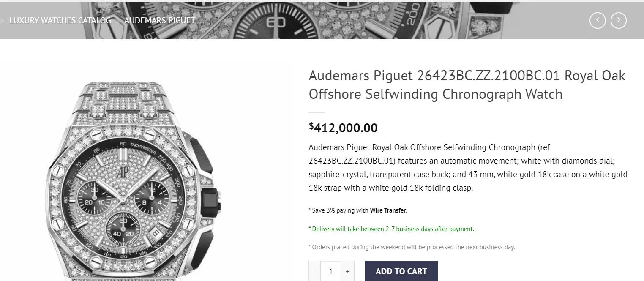Click the next product arrow icon
Viewport: 644px width, 281px height.
click(x=619, y=20)
